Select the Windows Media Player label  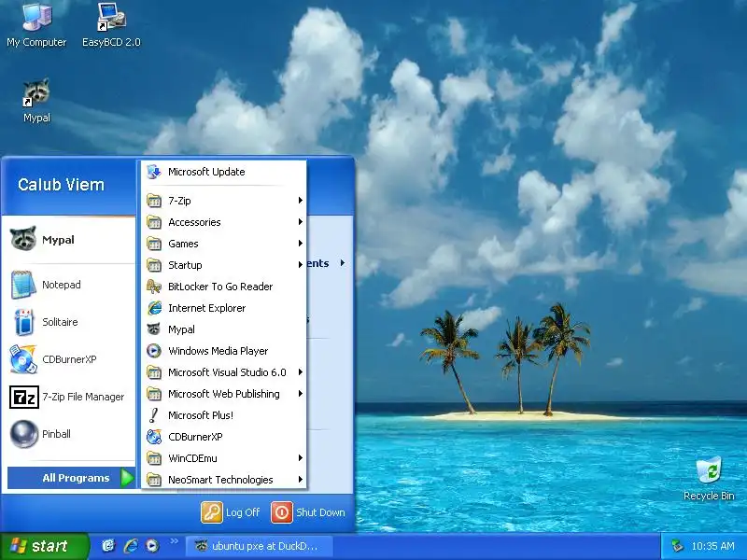pyautogui.click(x=218, y=351)
